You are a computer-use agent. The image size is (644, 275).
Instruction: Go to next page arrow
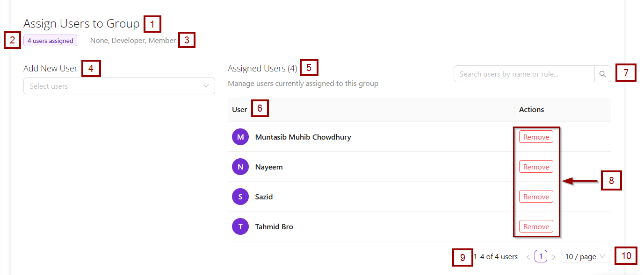click(x=554, y=257)
